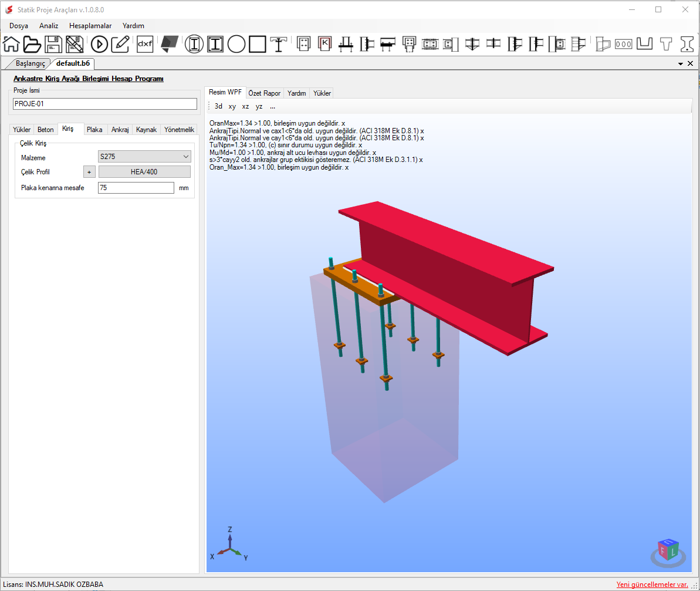Image resolution: width=700 pixels, height=591 pixels.
Task: Click the Lisans text in status bar
Action: point(53,585)
